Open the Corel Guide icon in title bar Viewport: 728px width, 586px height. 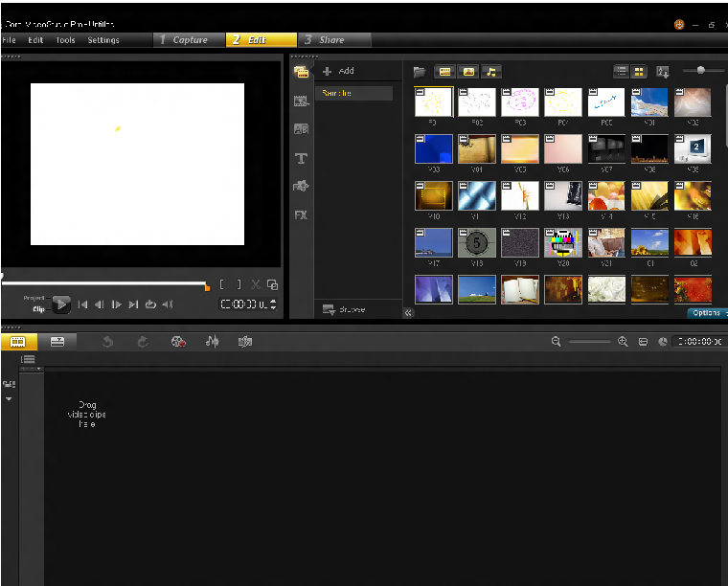pos(679,25)
